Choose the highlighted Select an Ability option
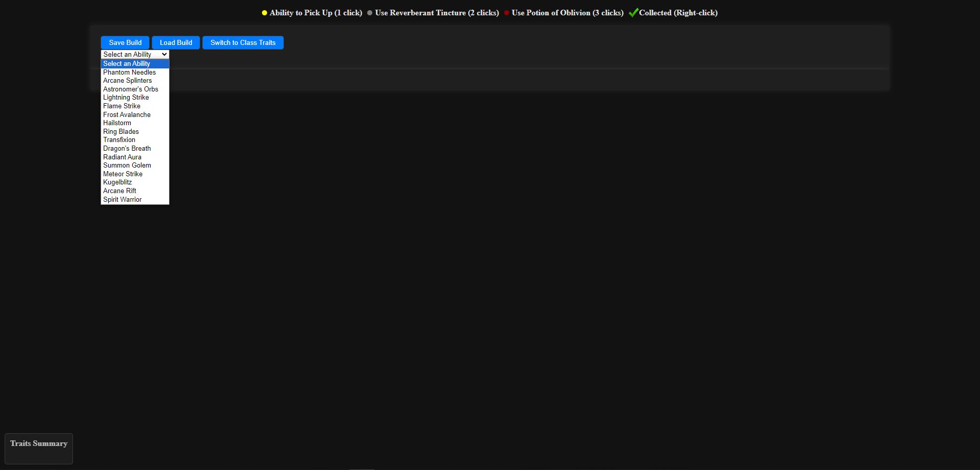This screenshot has width=980, height=470. 135,64
